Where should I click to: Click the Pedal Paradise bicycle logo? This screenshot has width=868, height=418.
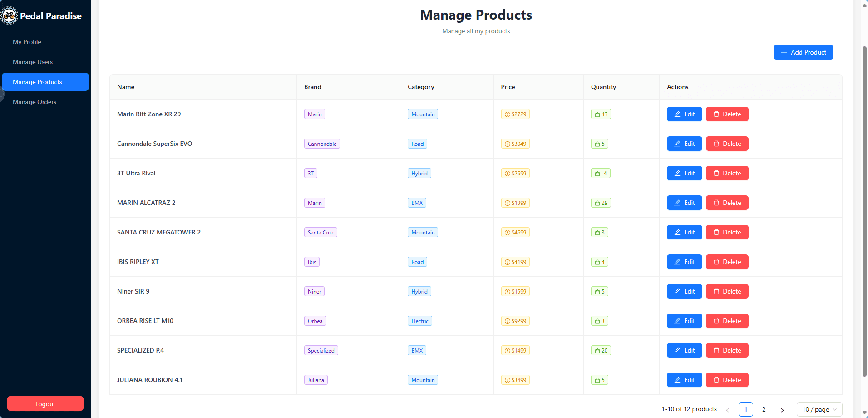pyautogui.click(x=9, y=16)
